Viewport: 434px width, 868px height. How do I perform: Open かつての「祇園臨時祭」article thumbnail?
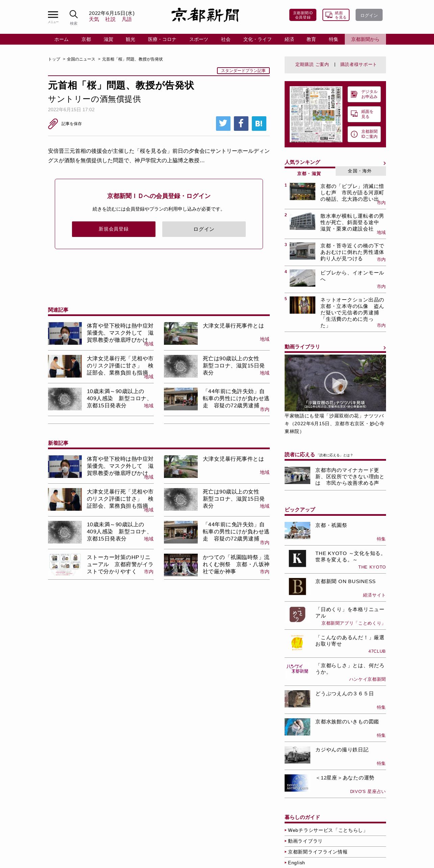click(x=181, y=565)
